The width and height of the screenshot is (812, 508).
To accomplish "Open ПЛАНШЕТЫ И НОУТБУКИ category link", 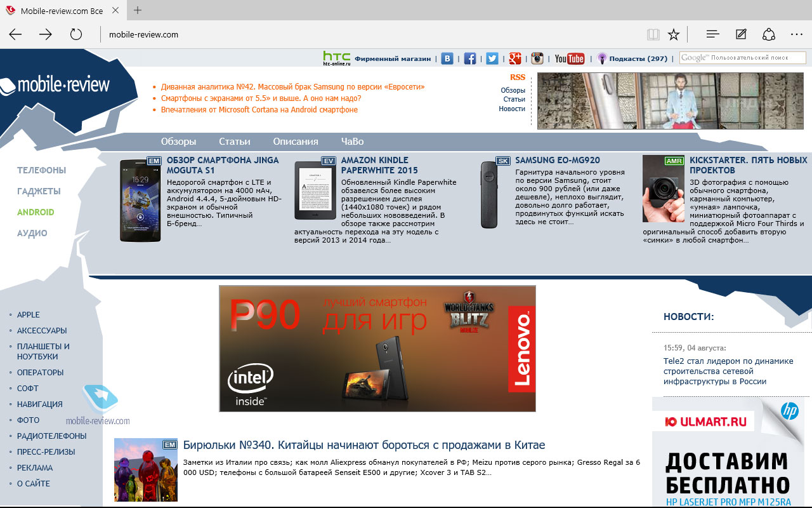I will pyautogui.click(x=43, y=352).
